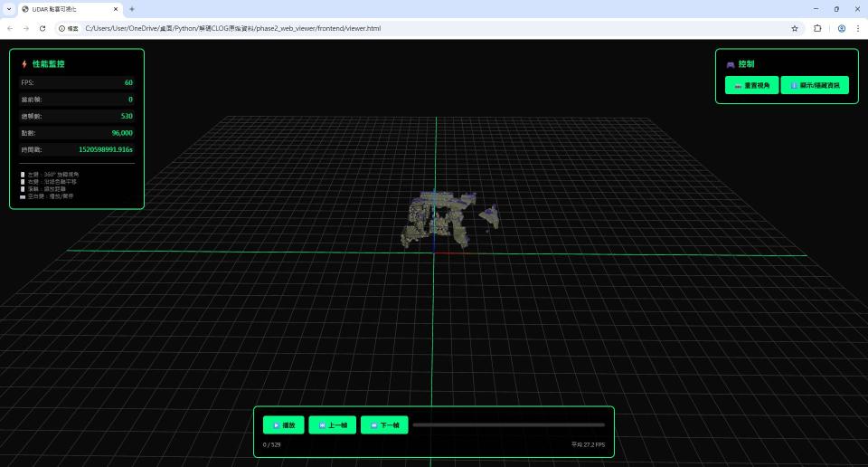868x467 pixels.
Task: Open the Chrome profile avatar icon
Action: pyautogui.click(x=841, y=28)
